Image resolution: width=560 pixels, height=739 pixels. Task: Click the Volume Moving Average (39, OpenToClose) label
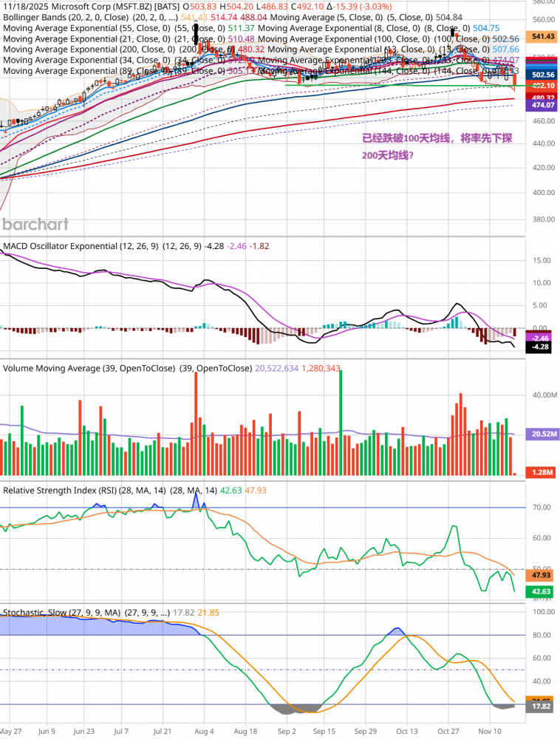click(x=89, y=369)
